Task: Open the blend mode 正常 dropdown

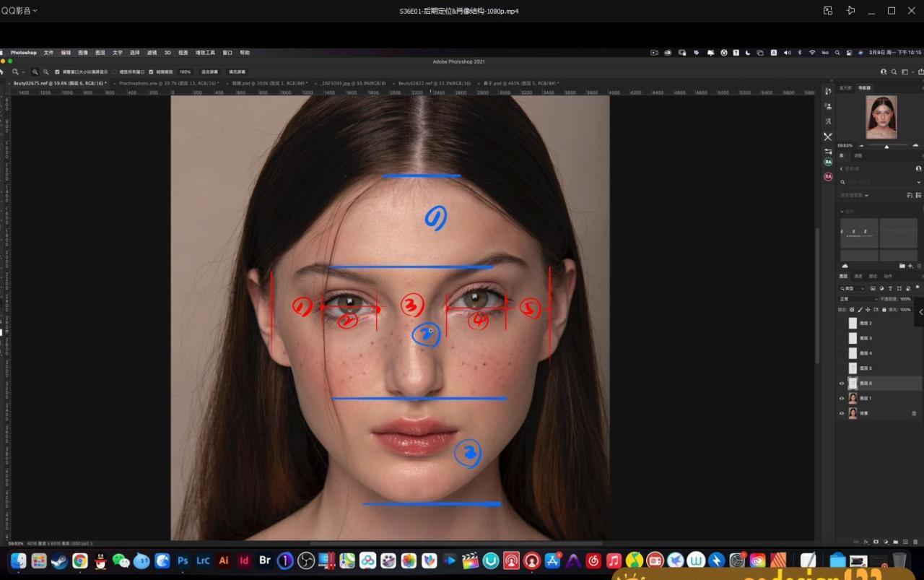Action: (x=857, y=299)
